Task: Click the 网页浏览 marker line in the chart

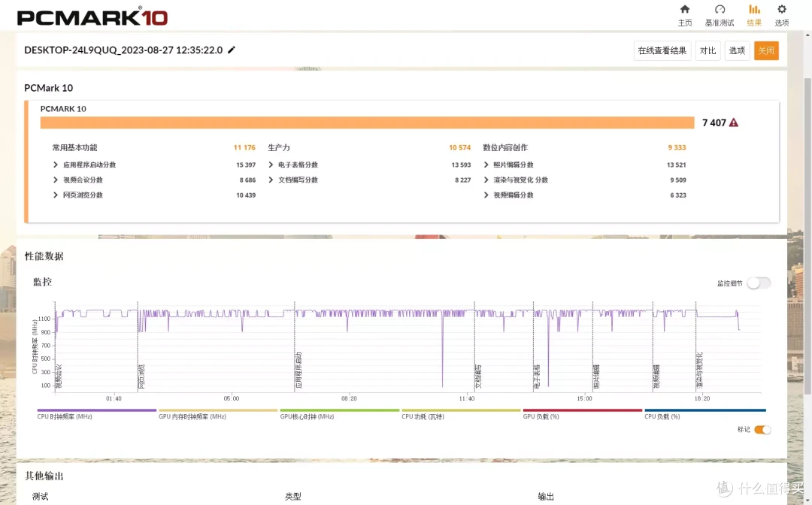Action: [138, 346]
